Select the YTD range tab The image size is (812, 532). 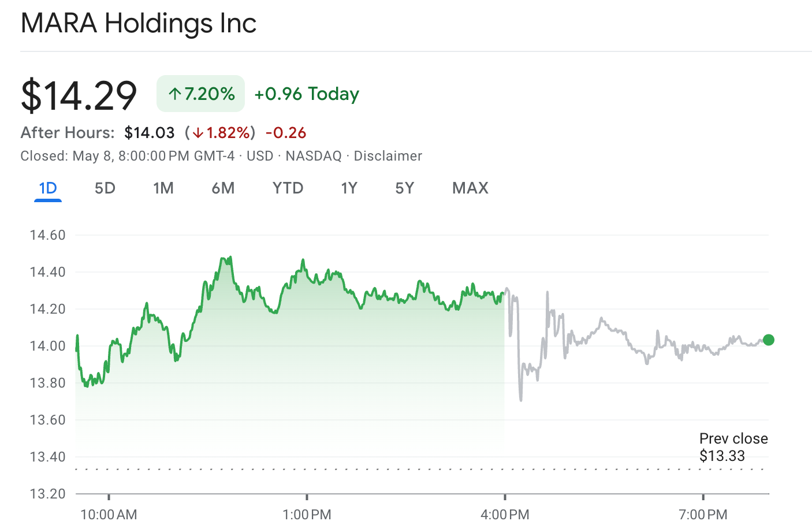(288, 188)
